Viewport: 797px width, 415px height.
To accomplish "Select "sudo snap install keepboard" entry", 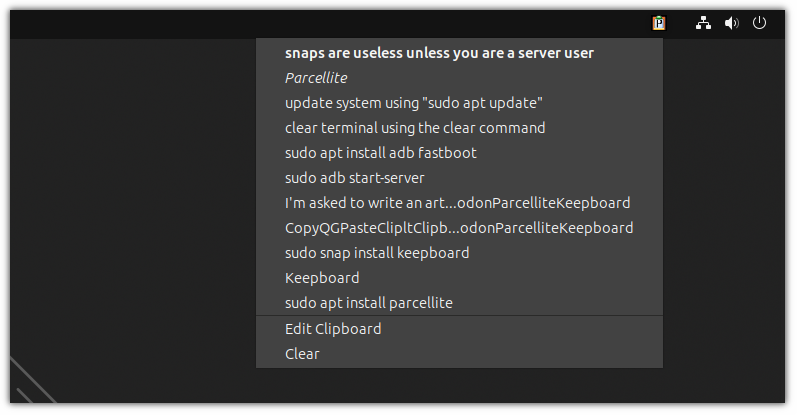I will click(x=377, y=252).
